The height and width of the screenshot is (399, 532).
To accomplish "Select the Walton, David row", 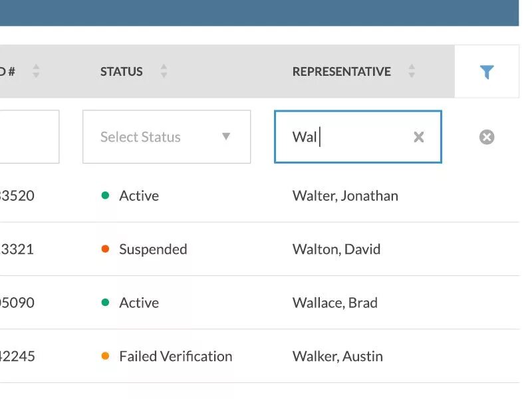I will (259, 249).
